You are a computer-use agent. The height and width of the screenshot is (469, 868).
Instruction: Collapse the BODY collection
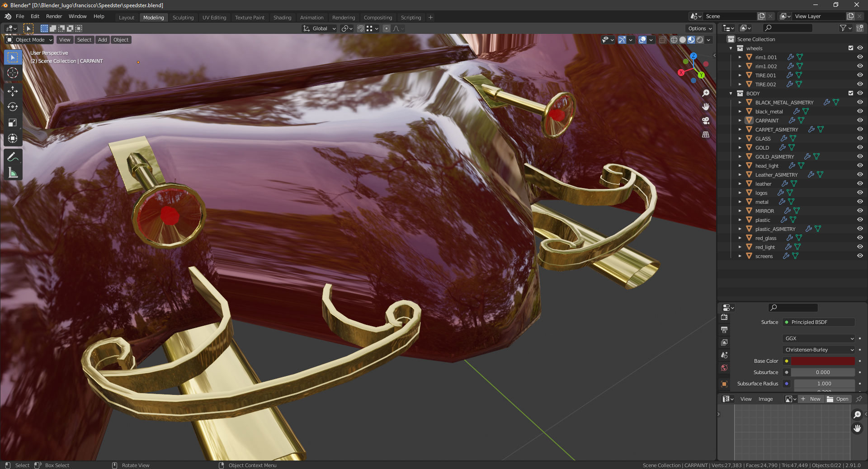731,94
